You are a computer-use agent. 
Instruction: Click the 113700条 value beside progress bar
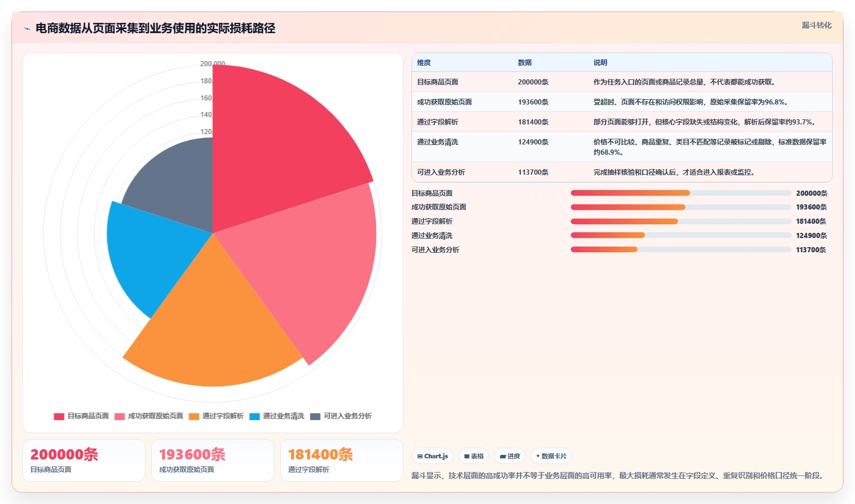point(811,250)
